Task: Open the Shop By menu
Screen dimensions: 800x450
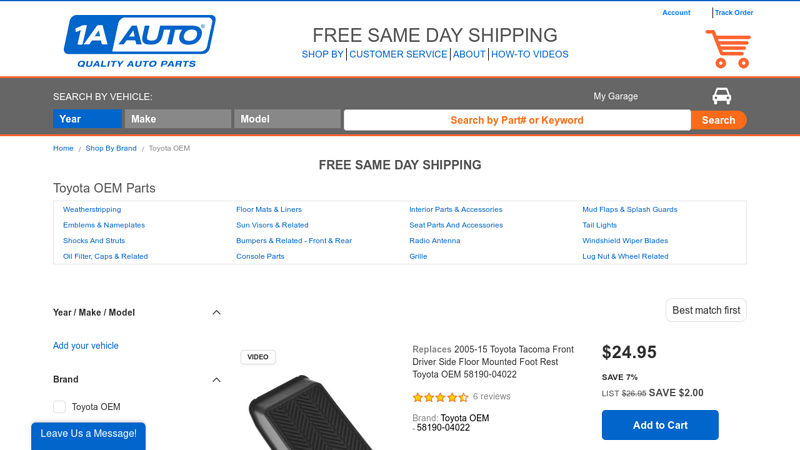Action: 322,54
